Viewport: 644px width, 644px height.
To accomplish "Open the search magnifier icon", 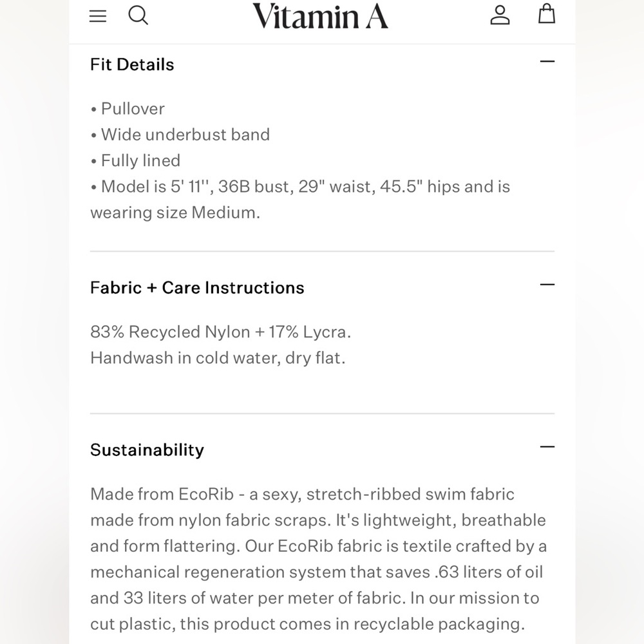I will click(138, 15).
